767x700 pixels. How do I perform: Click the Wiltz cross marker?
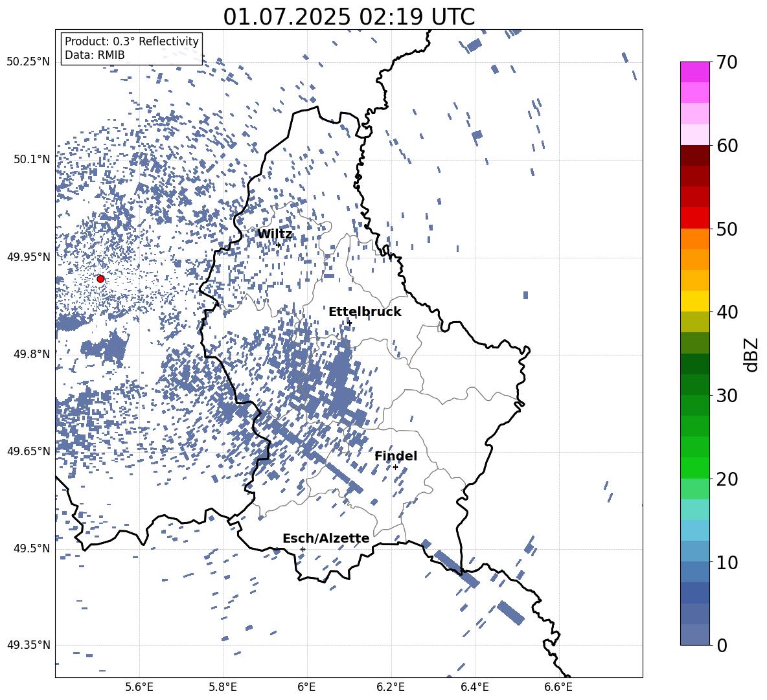coord(279,244)
